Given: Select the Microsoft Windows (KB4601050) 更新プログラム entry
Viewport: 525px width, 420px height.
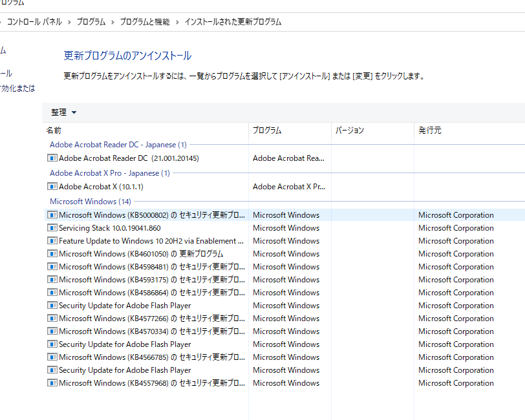Looking at the screenshot, I should [x=141, y=254].
